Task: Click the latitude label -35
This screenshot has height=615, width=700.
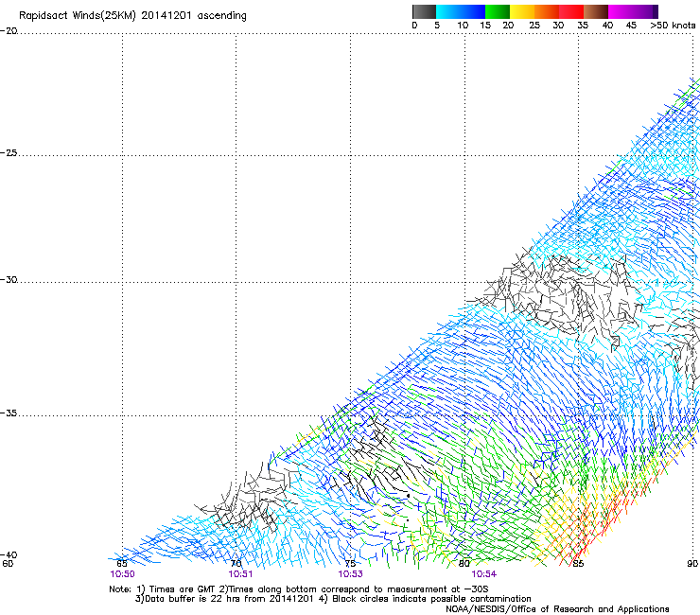Action: (9, 413)
